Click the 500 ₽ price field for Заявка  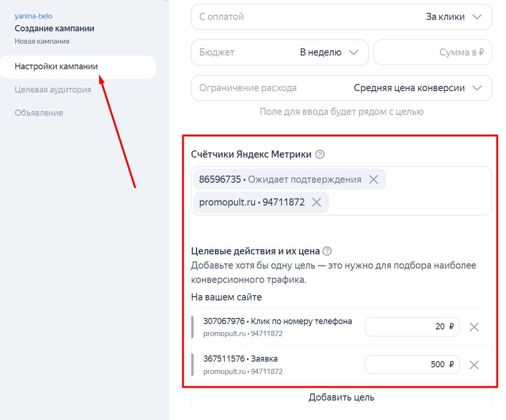[x=412, y=364]
